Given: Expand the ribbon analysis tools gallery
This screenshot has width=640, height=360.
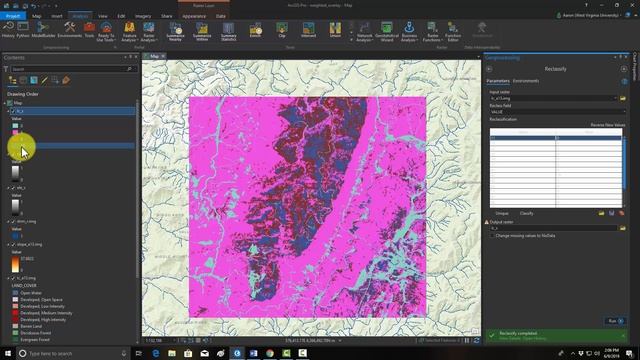Looking at the screenshot, I should pyautogui.click(x=351, y=40).
